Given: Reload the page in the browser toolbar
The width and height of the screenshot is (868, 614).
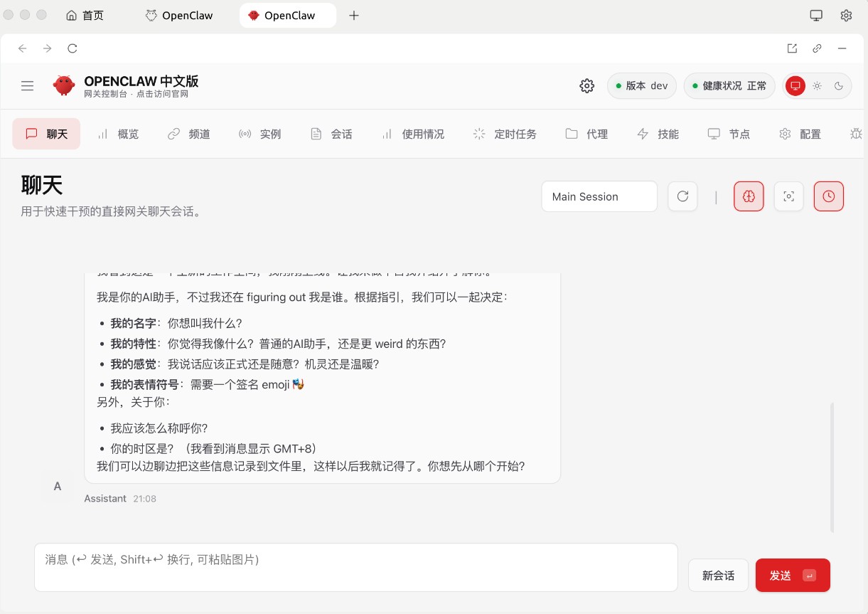Looking at the screenshot, I should pyautogui.click(x=73, y=48).
